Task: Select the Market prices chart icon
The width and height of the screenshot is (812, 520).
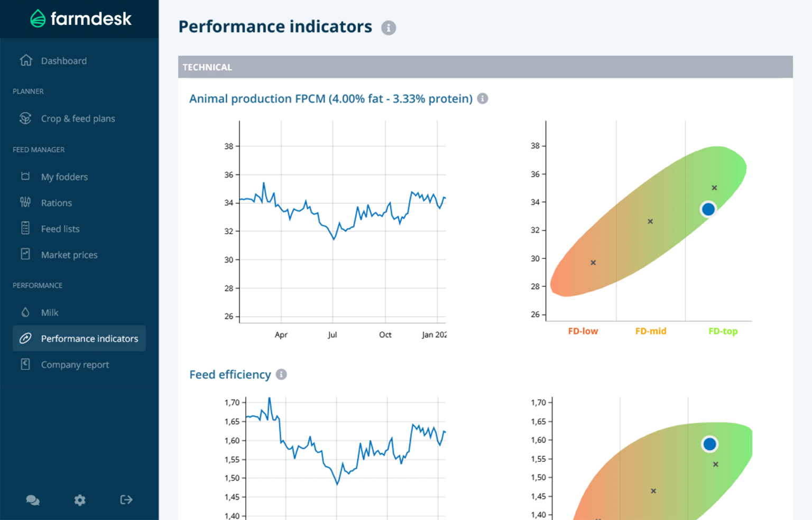Action: coord(25,254)
